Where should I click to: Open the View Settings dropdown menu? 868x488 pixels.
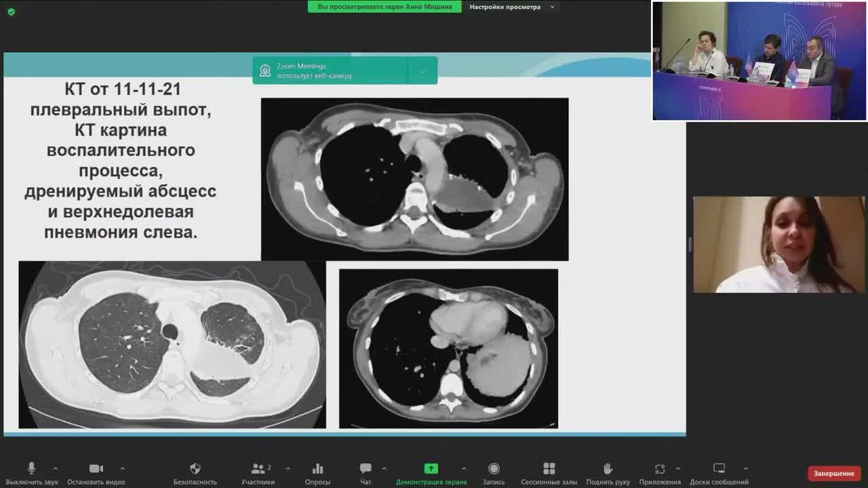513,7
